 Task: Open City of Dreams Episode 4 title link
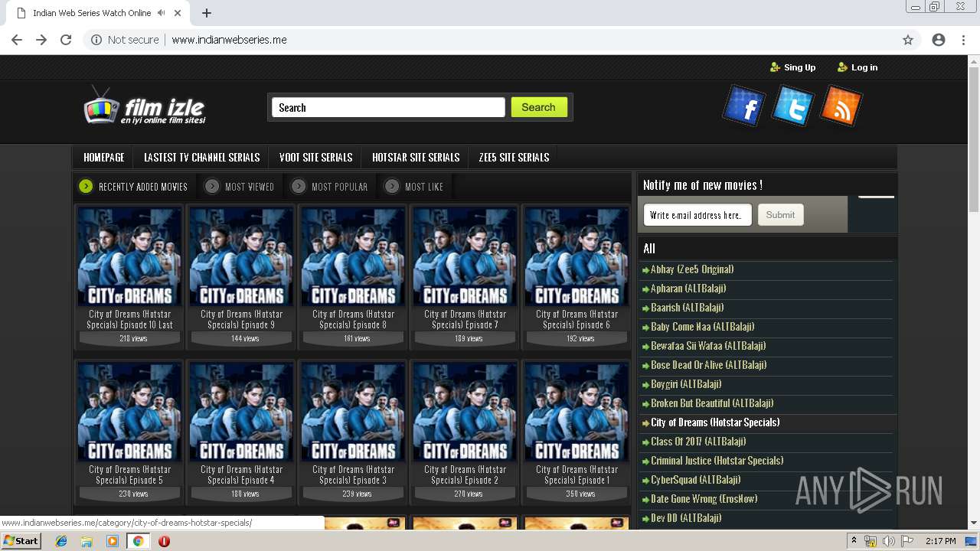coord(241,474)
